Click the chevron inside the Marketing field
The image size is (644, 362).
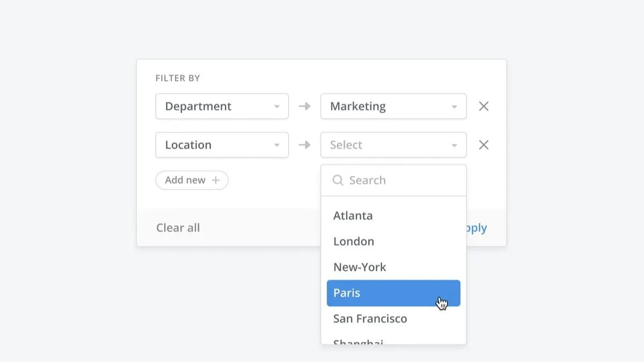click(453, 106)
